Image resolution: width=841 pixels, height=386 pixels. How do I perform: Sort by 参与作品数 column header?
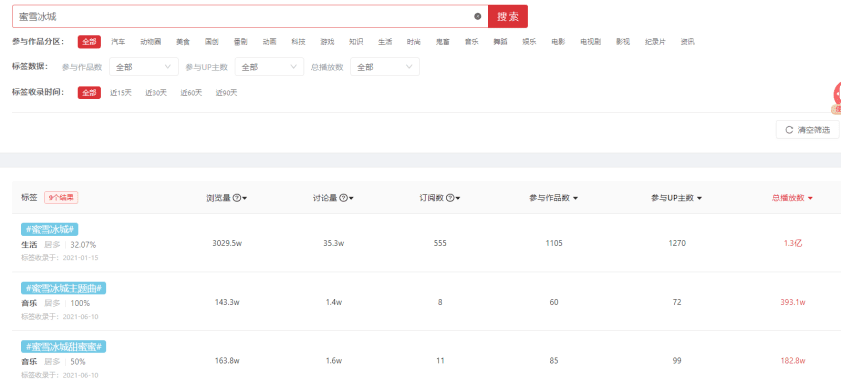553,198
